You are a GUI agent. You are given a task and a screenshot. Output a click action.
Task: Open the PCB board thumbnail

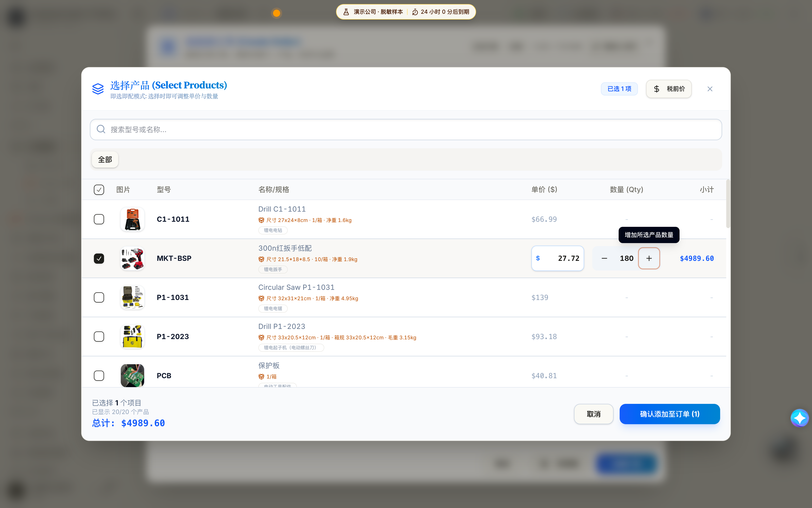tap(132, 376)
